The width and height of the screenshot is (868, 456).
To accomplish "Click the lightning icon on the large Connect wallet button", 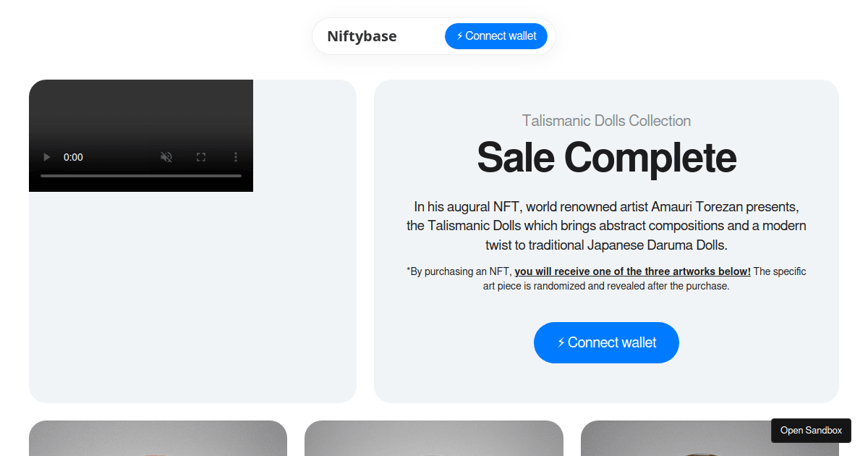I will (561, 342).
